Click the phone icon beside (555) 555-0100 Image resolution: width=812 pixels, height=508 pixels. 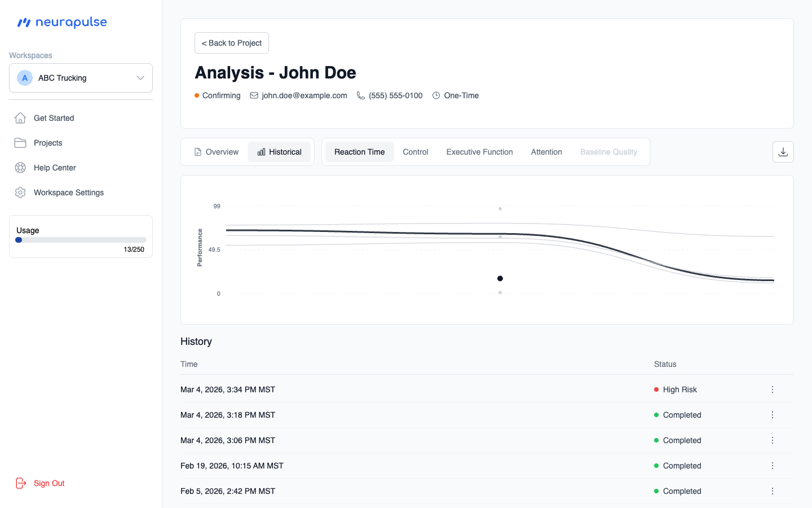[x=360, y=95]
